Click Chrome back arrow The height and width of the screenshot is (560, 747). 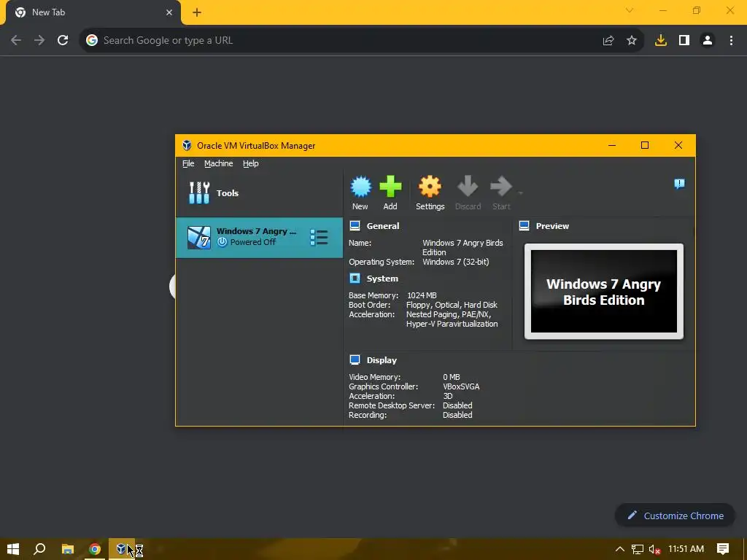coord(16,41)
